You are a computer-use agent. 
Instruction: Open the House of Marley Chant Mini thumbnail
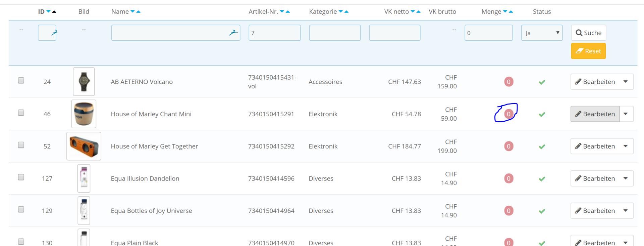point(84,114)
